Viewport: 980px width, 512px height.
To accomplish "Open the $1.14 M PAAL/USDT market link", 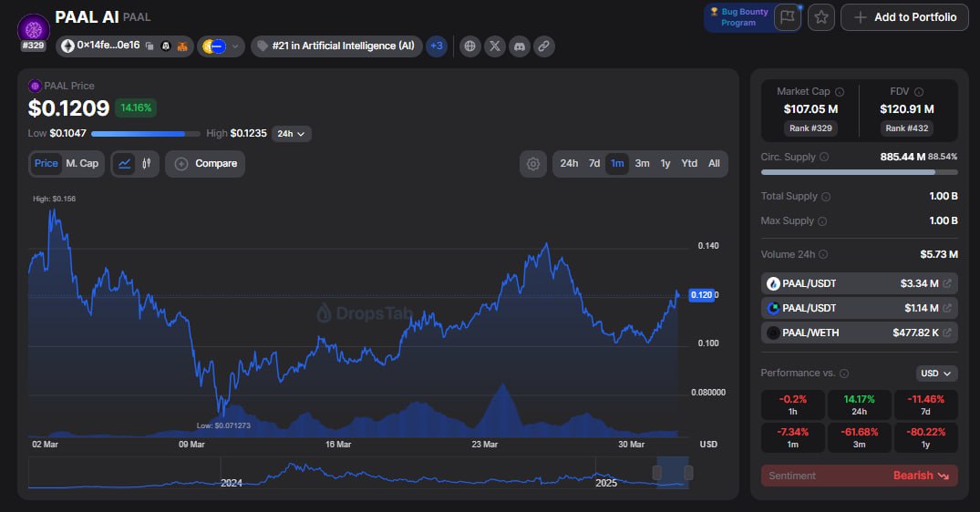I will coord(947,308).
